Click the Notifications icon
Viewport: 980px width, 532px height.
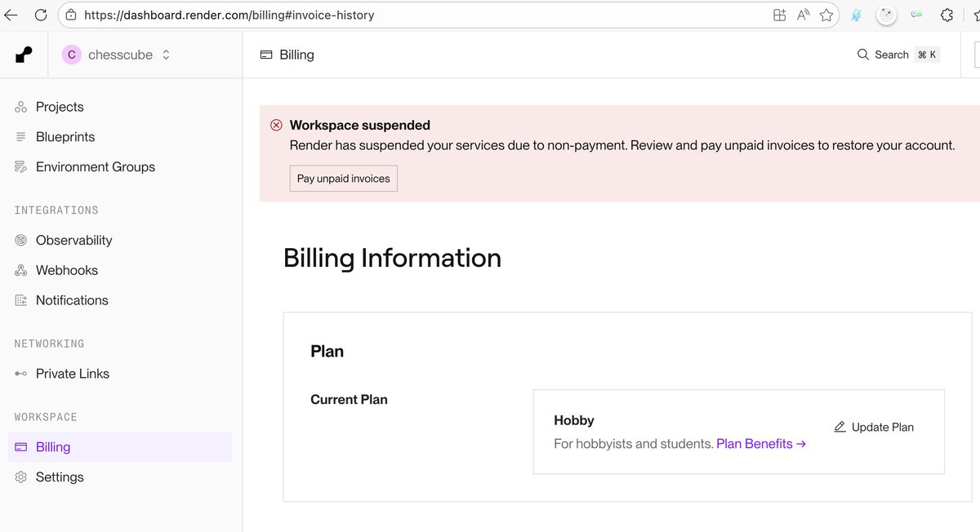point(21,300)
